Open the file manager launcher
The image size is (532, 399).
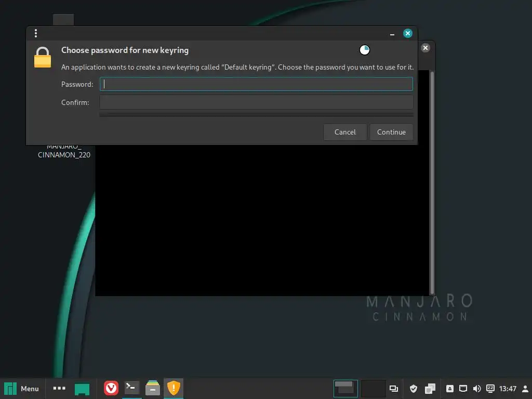(x=153, y=388)
